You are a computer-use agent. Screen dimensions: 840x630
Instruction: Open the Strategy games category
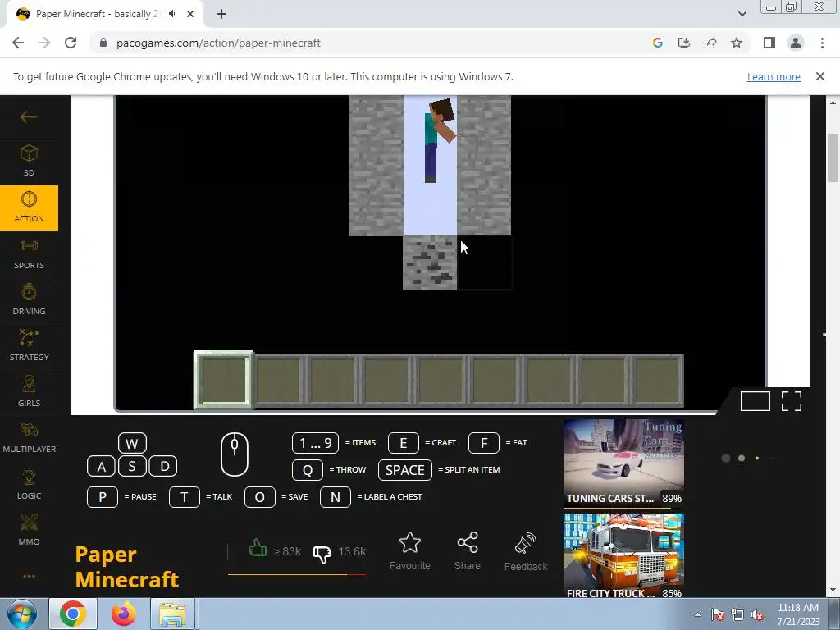(x=29, y=346)
